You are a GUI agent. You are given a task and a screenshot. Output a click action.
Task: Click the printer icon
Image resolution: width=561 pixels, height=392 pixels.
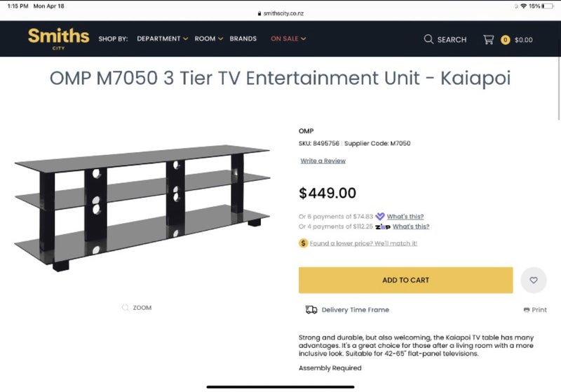pyautogui.click(x=526, y=310)
